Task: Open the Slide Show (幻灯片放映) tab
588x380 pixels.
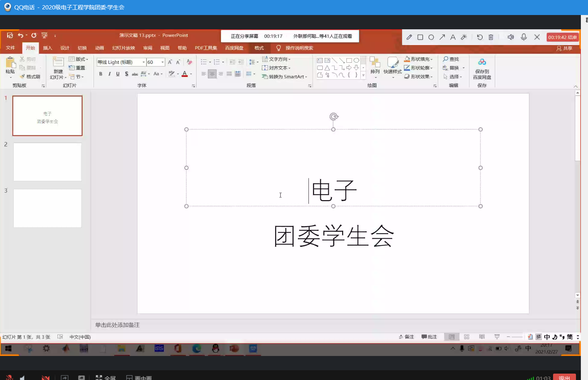Action: [x=123, y=48]
